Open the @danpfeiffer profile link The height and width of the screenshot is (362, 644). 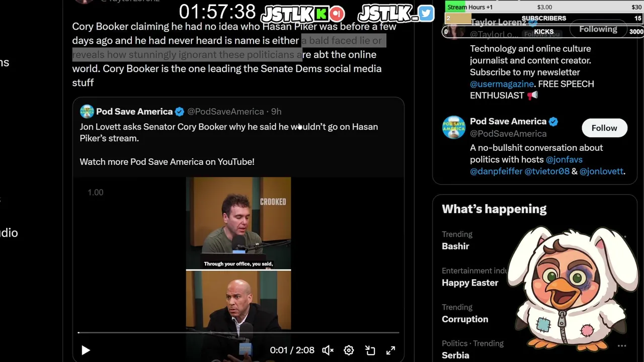[496, 171]
